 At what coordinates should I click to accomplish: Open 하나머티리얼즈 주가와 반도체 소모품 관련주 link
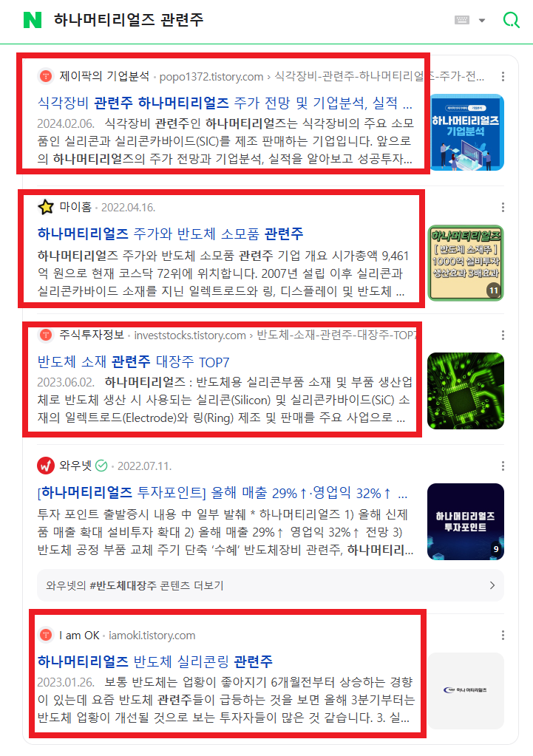(170, 234)
